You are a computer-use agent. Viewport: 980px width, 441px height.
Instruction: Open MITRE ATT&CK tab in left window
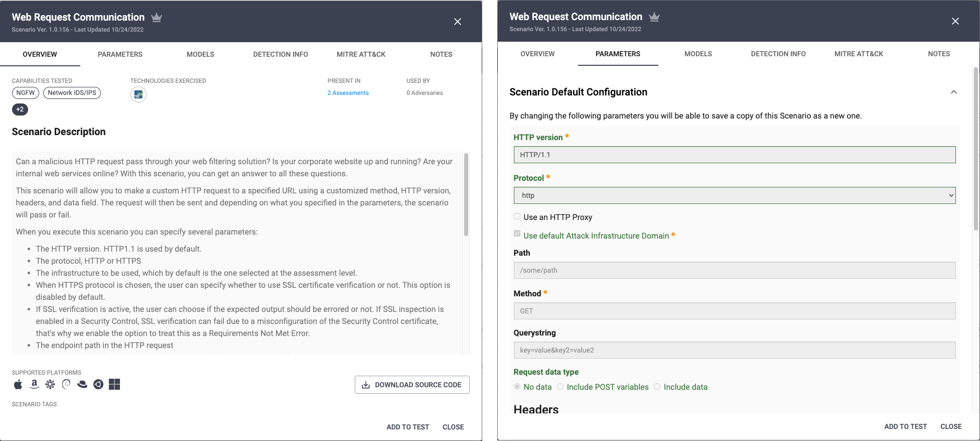click(361, 54)
